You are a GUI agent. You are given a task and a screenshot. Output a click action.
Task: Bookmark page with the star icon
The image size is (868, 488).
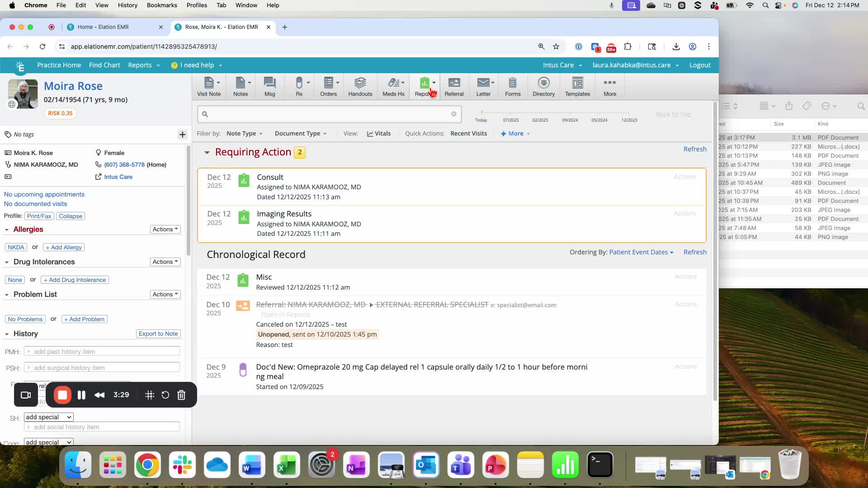click(556, 47)
